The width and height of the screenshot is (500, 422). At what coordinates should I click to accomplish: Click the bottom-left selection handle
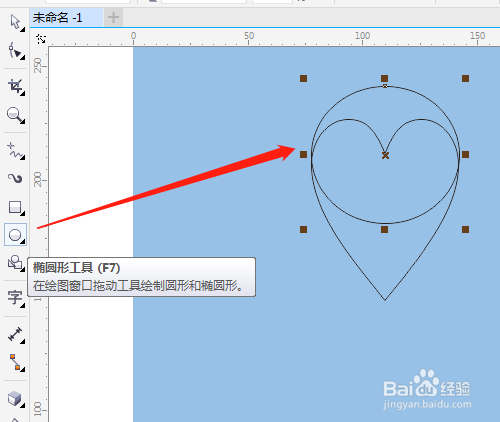pos(303,229)
